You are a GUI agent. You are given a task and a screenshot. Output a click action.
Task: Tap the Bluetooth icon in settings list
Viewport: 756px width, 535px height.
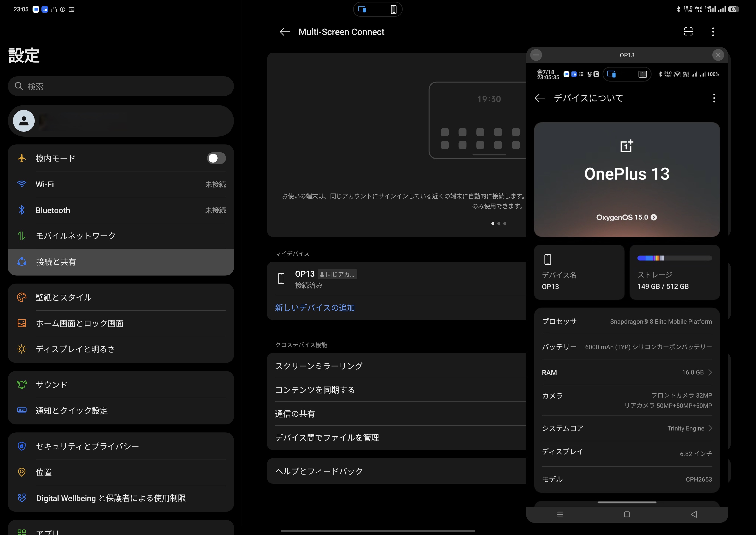tap(22, 210)
